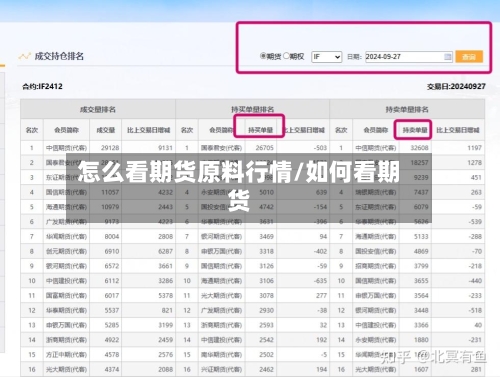Image resolution: width=500 pixels, height=377 pixels.
Task: Click the change value -402
Action: 320,251
